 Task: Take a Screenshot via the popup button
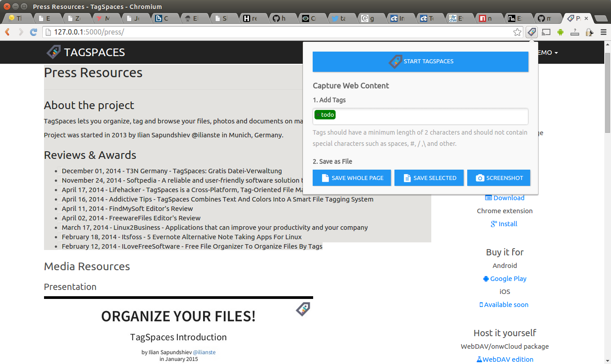coord(499,178)
